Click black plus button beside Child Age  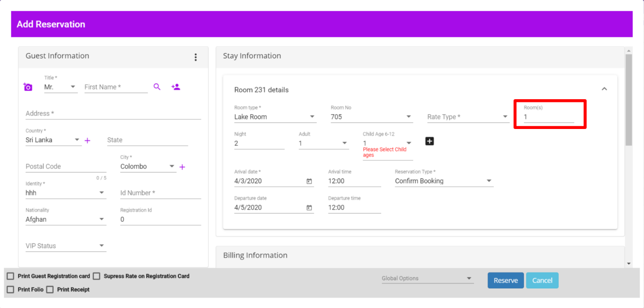coord(429,142)
